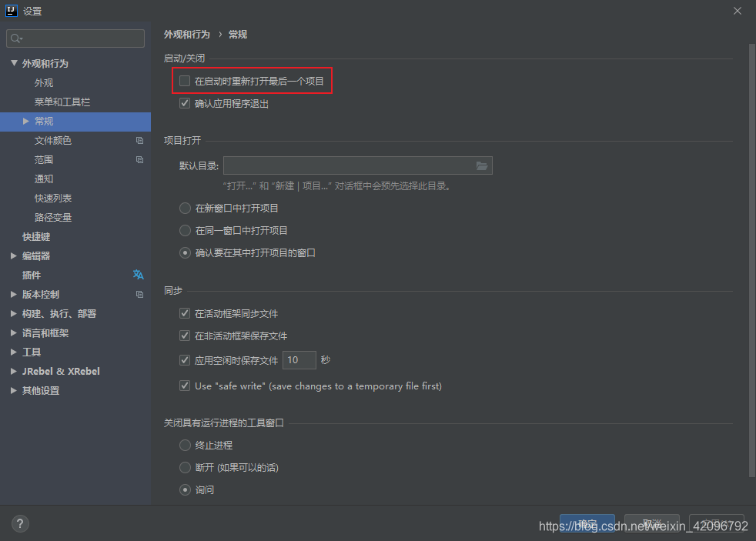Click the 确定 button

pos(587,521)
